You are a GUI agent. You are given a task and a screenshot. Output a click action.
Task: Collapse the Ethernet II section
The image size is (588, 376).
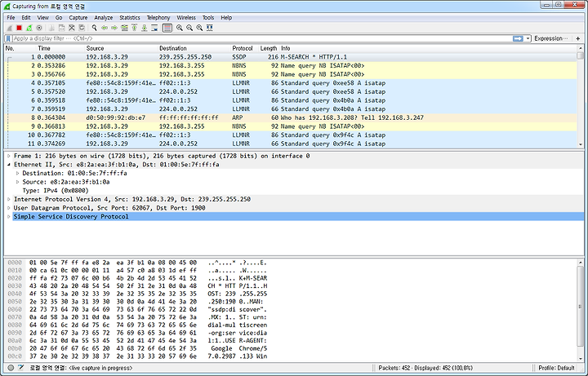coord(9,165)
